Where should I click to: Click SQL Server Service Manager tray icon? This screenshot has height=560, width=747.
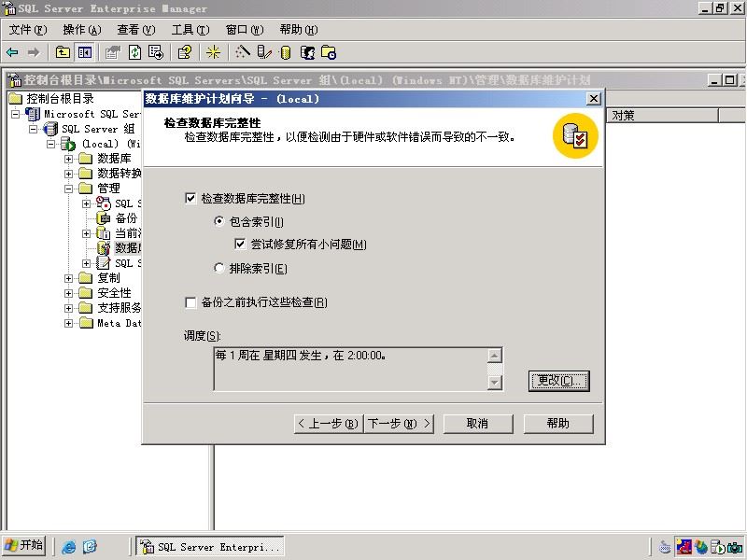tap(717, 547)
